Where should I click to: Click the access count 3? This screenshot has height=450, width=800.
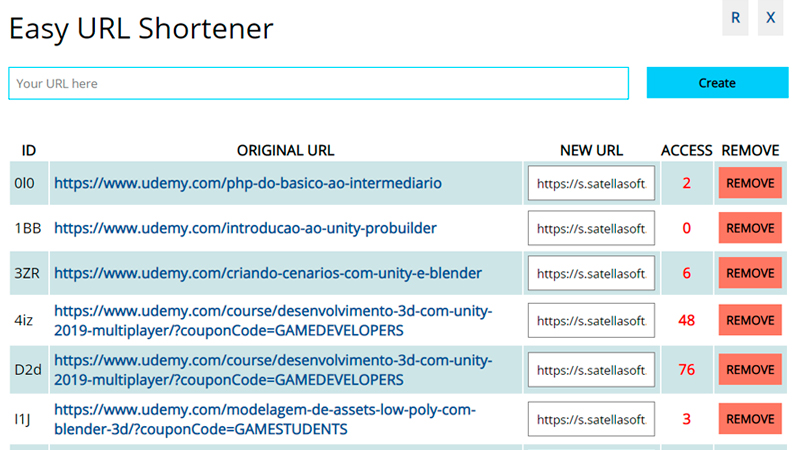coord(687,419)
